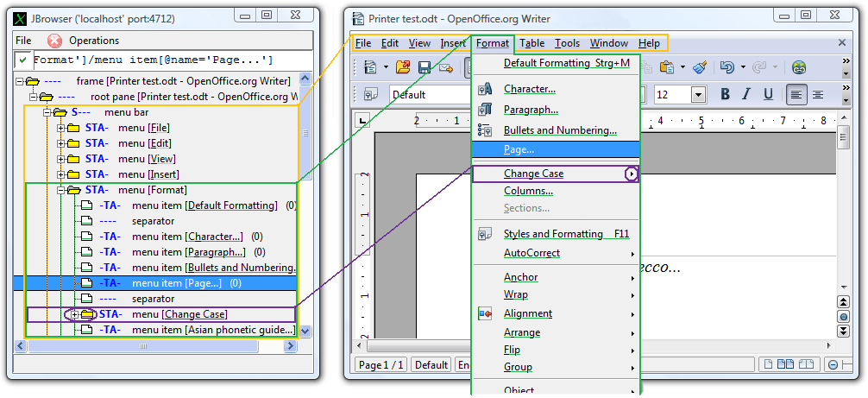Open the font size dropdown
Viewport: 868px width, 398px height.
click(698, 94)
